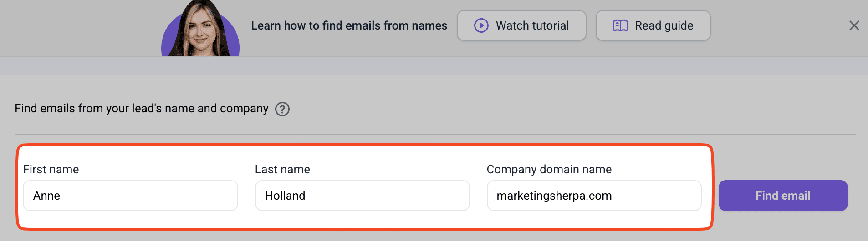This screenshot has height=241, width=868.
Task: Click the play icon in Watch tutorial
Action: coord(481,25)
